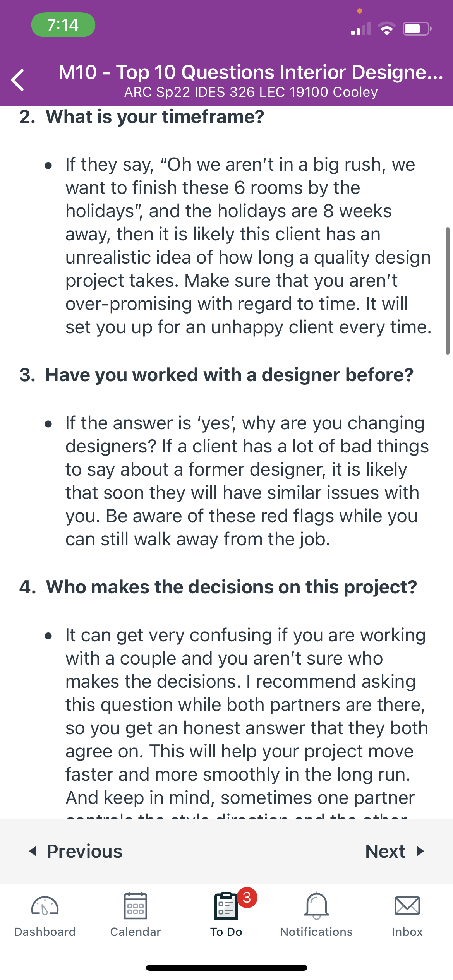The width and height of the screenshot is (453, 980).
Task: Tap the battery status icon
Action: [417, 29]
